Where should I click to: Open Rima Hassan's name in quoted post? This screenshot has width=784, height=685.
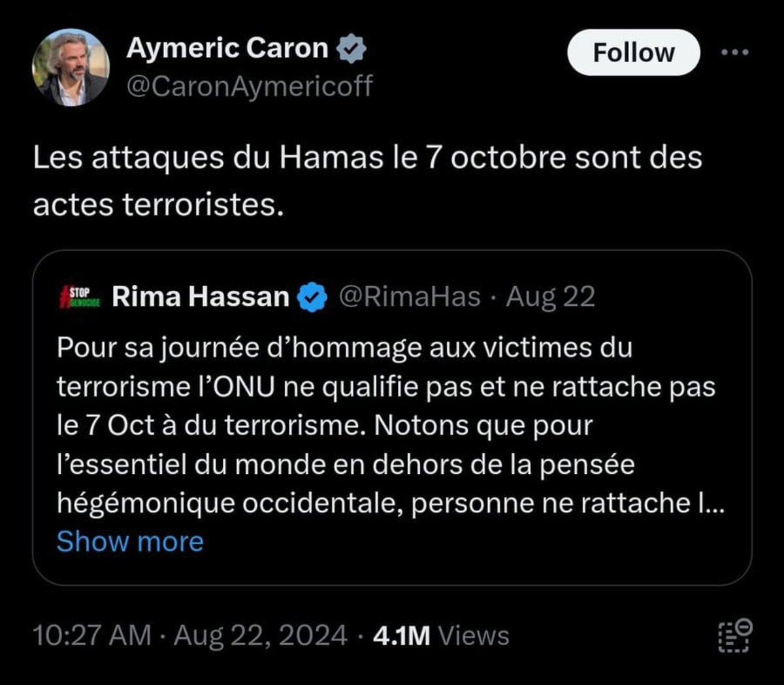[201, 297]
